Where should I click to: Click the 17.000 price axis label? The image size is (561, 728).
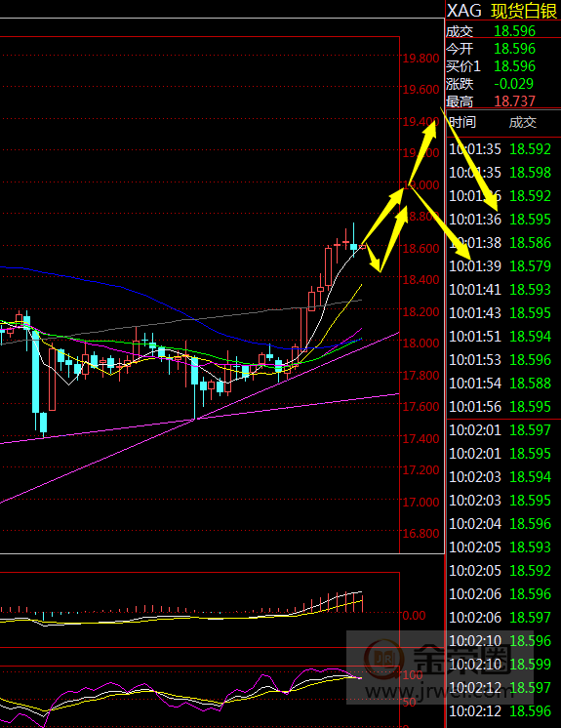[x=421, y=503]
